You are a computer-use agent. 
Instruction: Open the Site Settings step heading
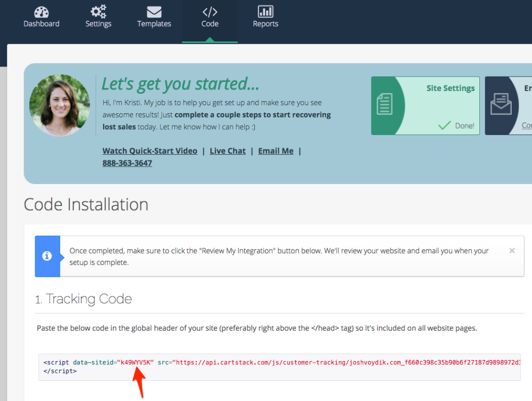(x=451, y=88)
